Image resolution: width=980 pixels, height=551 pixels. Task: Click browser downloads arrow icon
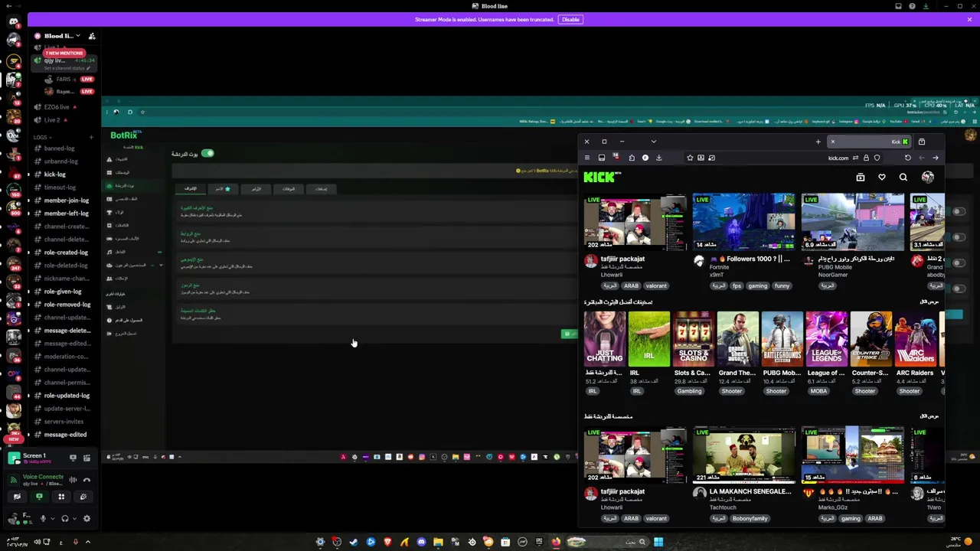658,158
